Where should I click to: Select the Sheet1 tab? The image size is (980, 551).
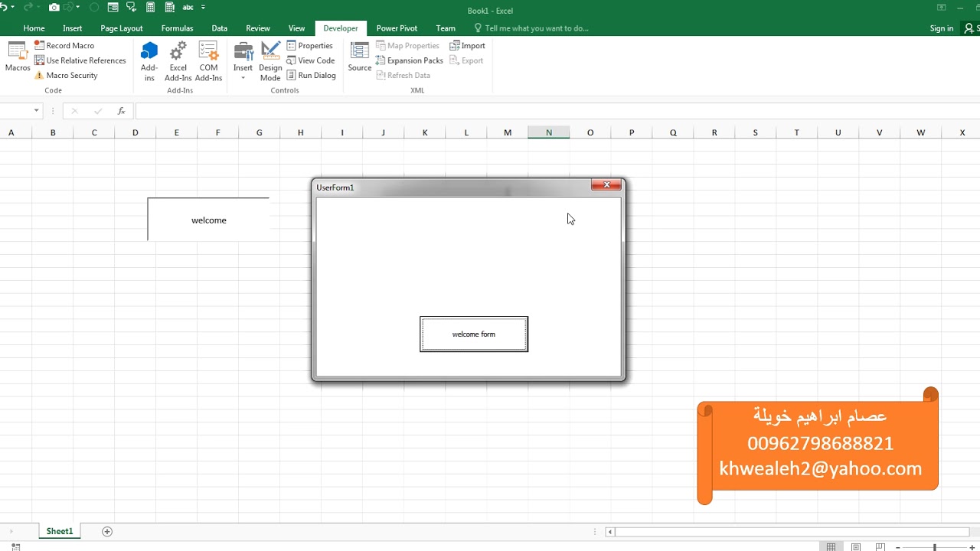coord(60,531)
